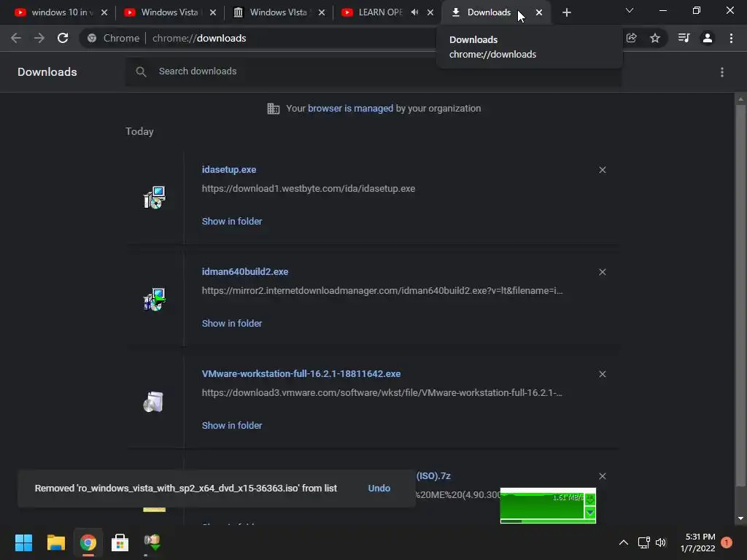Viewport: 747px width, 560px height.
Task: Open a new browser tab
Action: pyautogui.click(x=566, y=13)
